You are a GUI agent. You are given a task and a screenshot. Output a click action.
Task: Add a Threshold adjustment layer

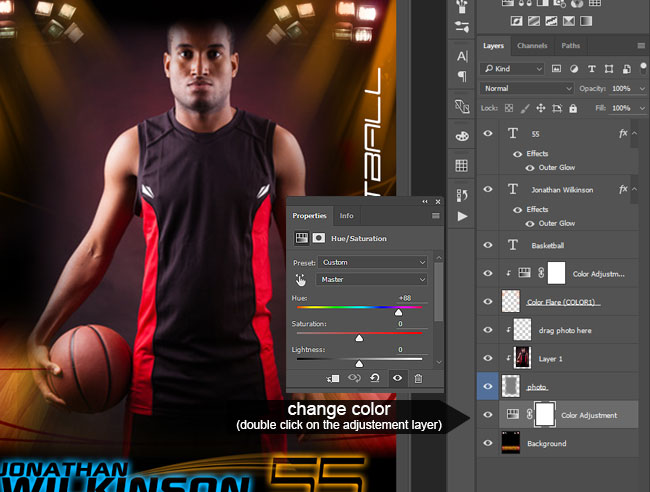(551, 21)
